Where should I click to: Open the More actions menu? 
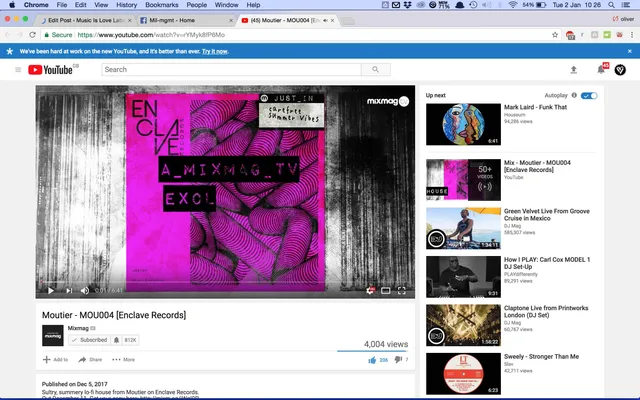coord(123,360)
